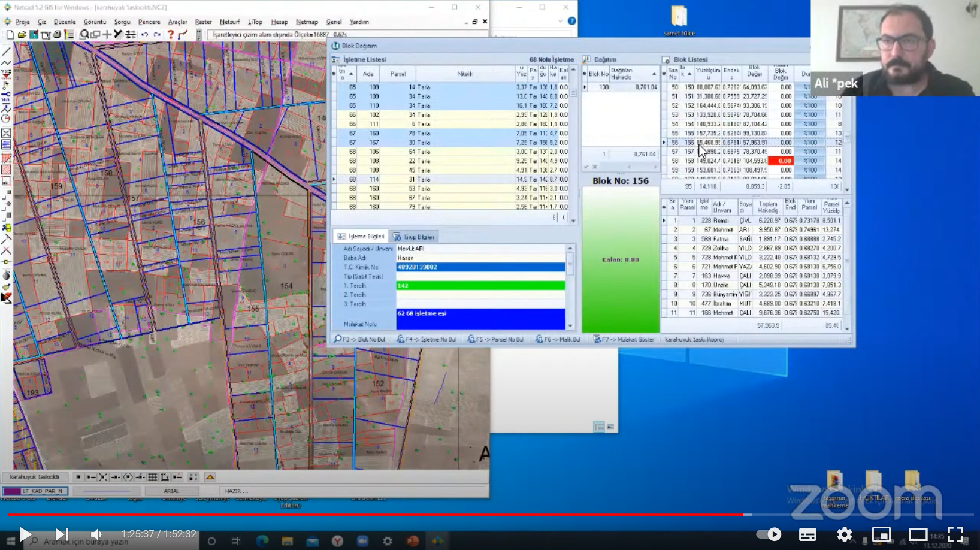Click the line style selector
The width and height of the screenshot is (980, 550).
(x=106, y=491)
